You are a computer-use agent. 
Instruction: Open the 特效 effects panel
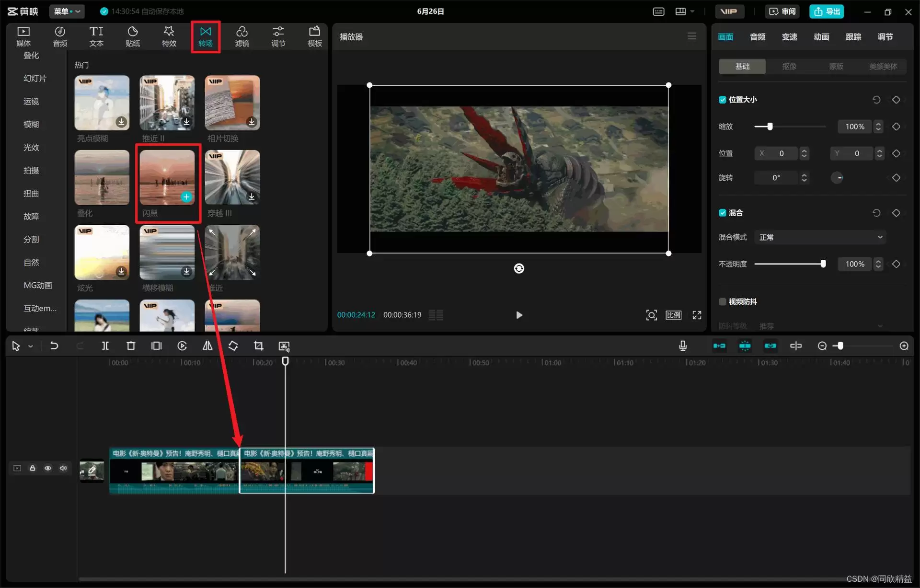tap(169, 36)
